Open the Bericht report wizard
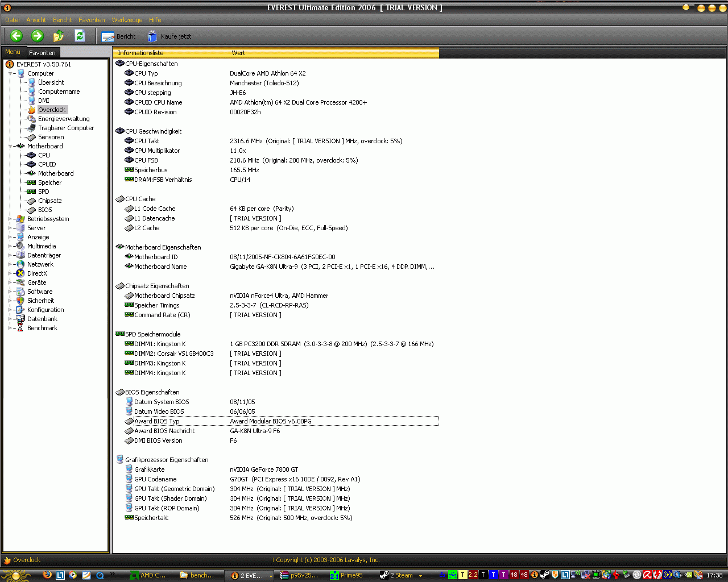 118,36
